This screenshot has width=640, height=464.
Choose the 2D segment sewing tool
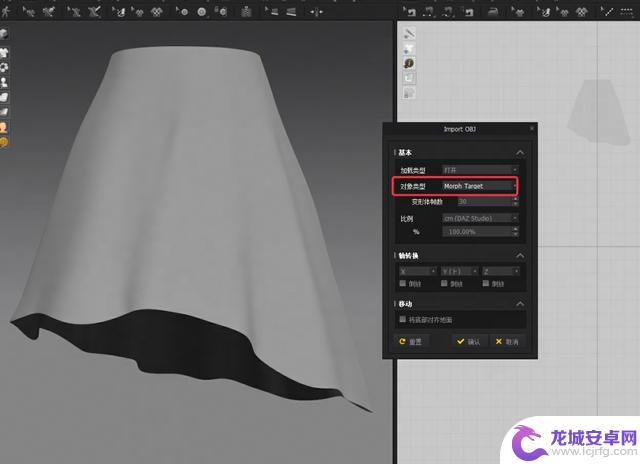click(429, 12)
